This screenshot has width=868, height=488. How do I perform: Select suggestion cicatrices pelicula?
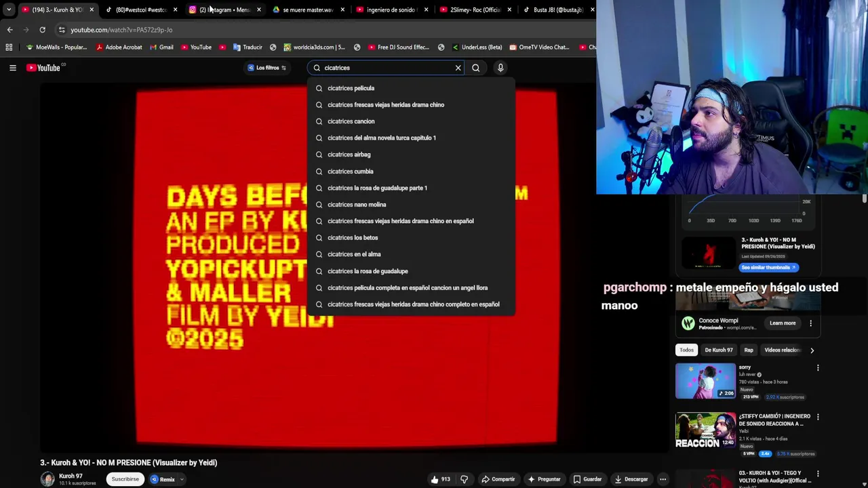(x=411, y=88)
